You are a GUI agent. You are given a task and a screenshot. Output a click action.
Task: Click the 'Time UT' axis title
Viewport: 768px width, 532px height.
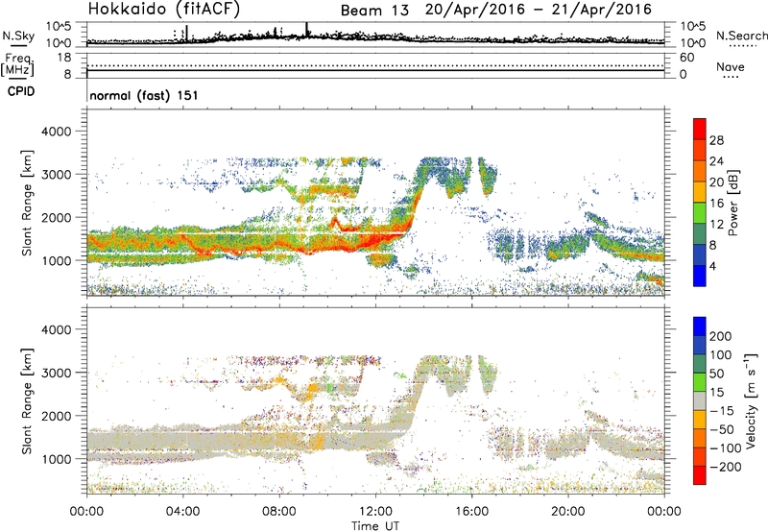tap(375, 526)
